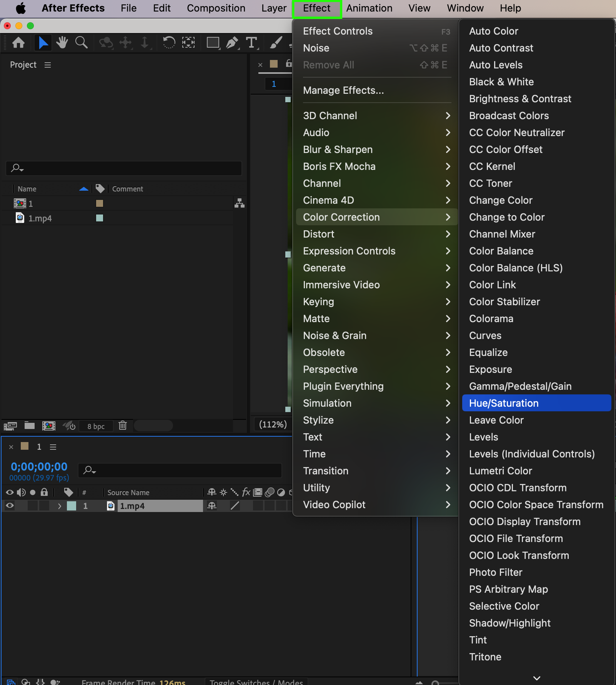Select the Type tool
The width and height of the screenshot is (616, 685).
pyautogui.click(x=251, y=42)
